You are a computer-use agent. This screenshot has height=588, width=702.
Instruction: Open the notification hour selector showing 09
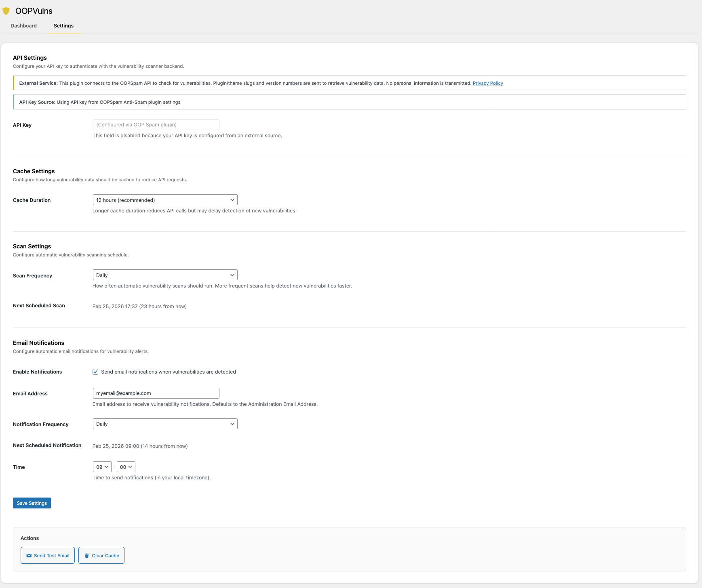click(102, 466)
